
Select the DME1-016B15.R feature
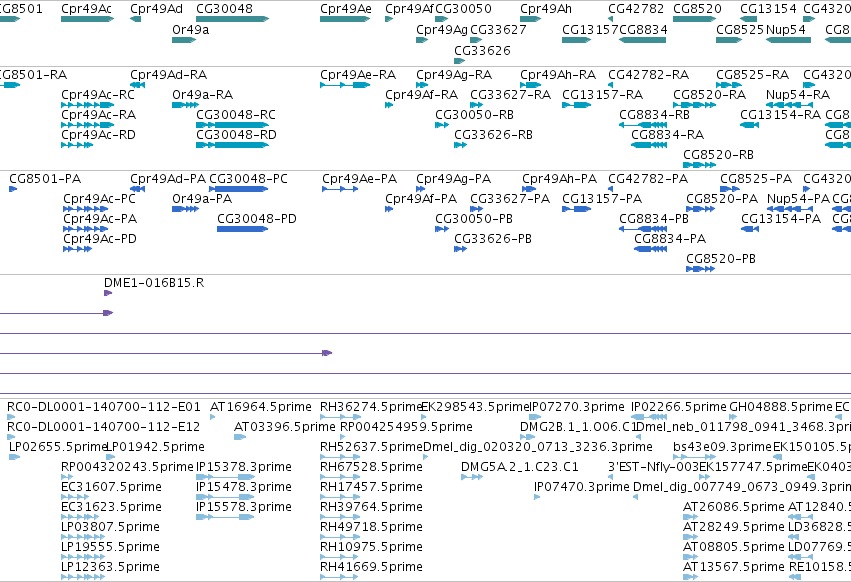(154, 283)
